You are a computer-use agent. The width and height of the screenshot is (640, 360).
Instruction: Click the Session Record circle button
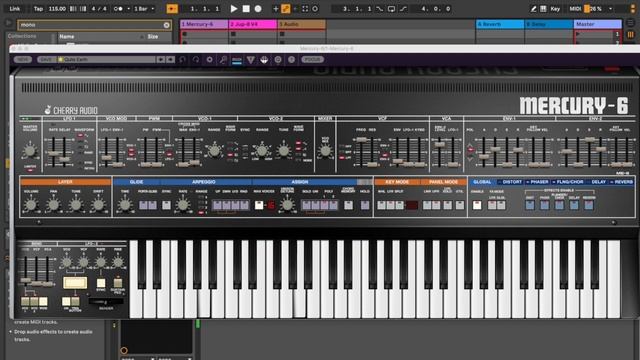tap(315, 9)
